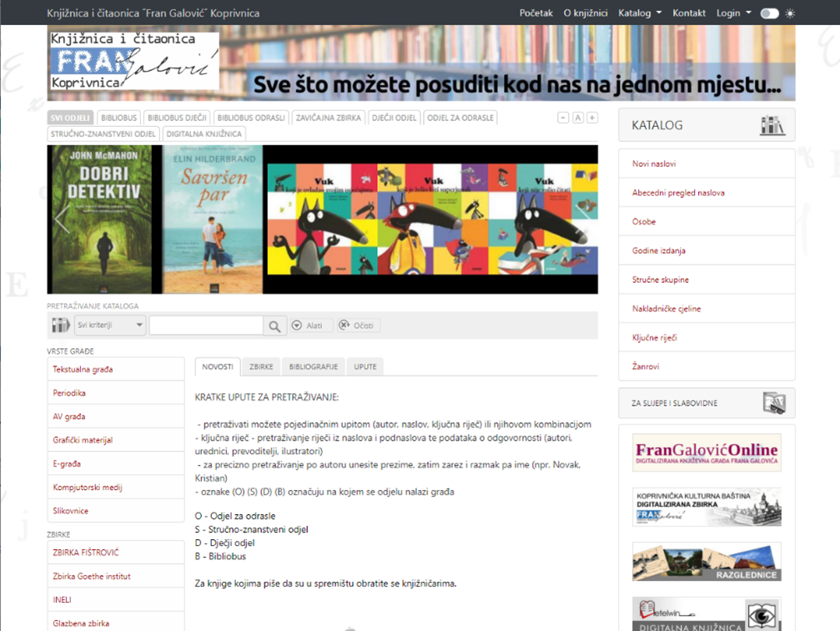Click the KATALOG bookshelf icon
This screenshot has width=840, height=631.
point(772,125)
